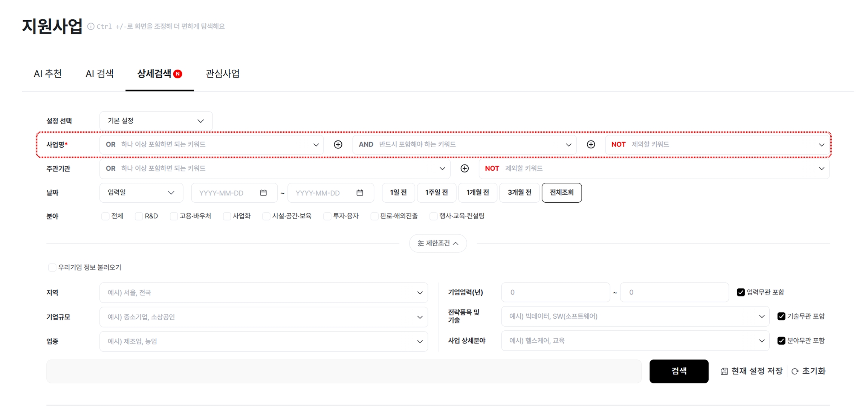Open the 관심사업 tab
The image size is (868, 417).
click(x=222, y=74)
